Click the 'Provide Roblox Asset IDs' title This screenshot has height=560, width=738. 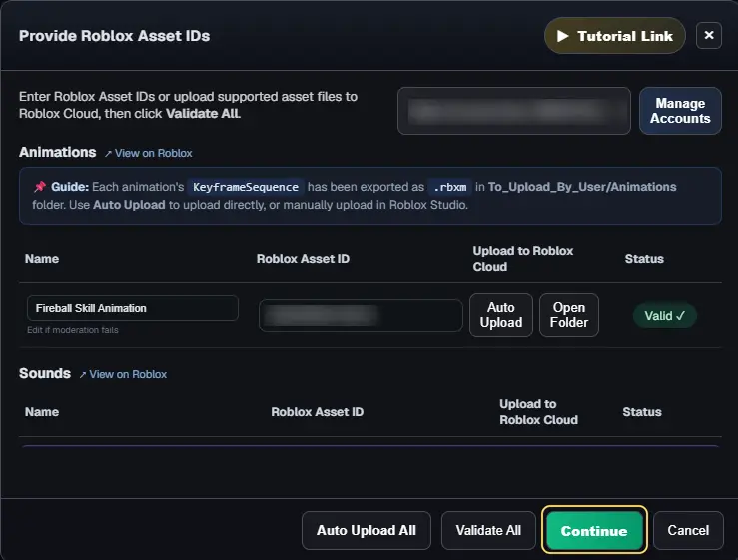115,36
